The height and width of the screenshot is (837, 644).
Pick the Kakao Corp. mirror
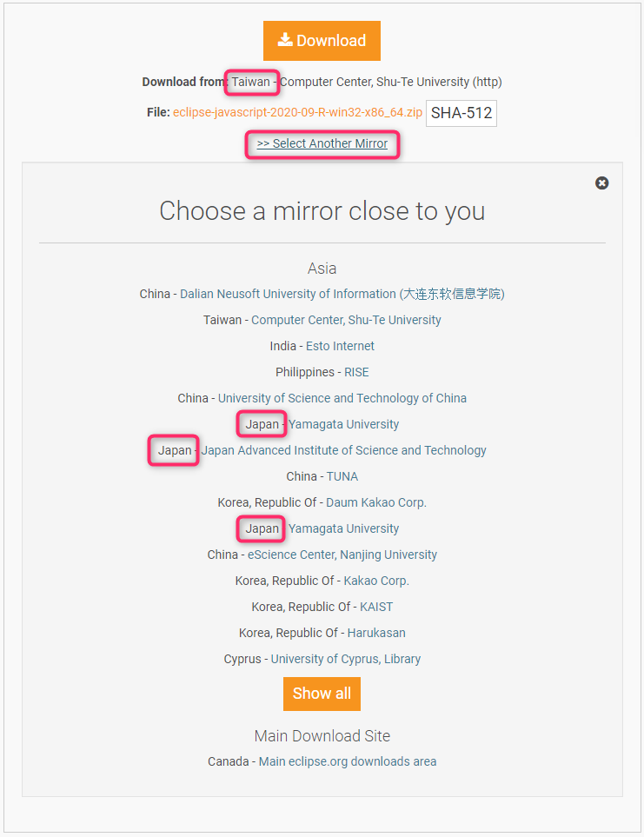click(x=376, y=581)
